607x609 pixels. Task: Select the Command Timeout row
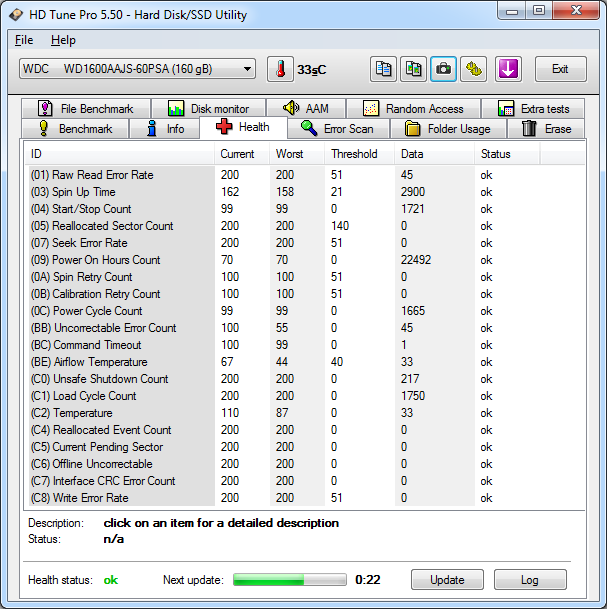(306, 345)
